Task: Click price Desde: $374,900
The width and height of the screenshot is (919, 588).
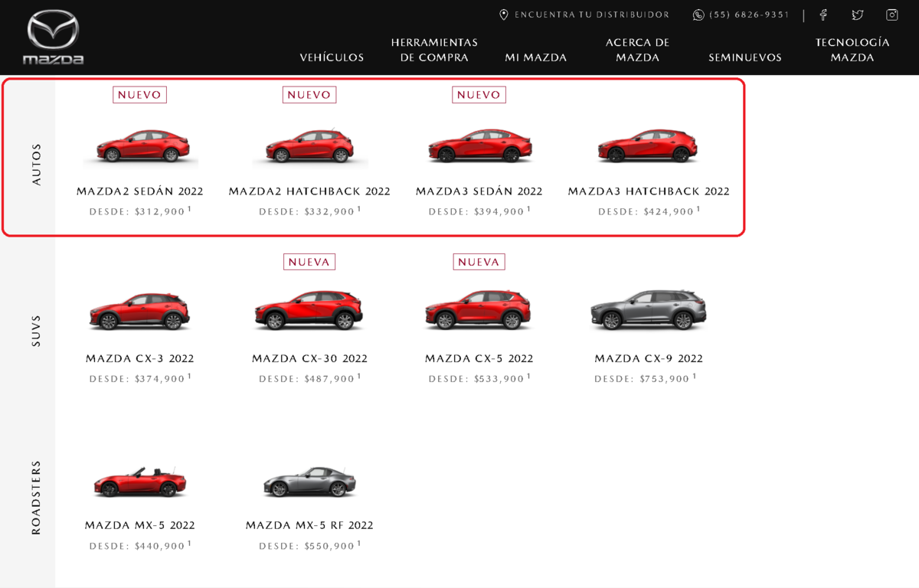Action: click(140, 378)
